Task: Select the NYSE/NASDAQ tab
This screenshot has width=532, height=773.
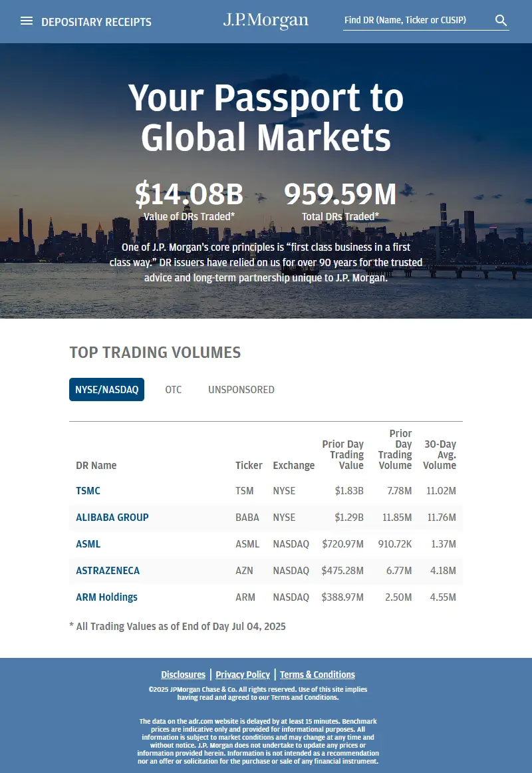Action: [107, 389]
